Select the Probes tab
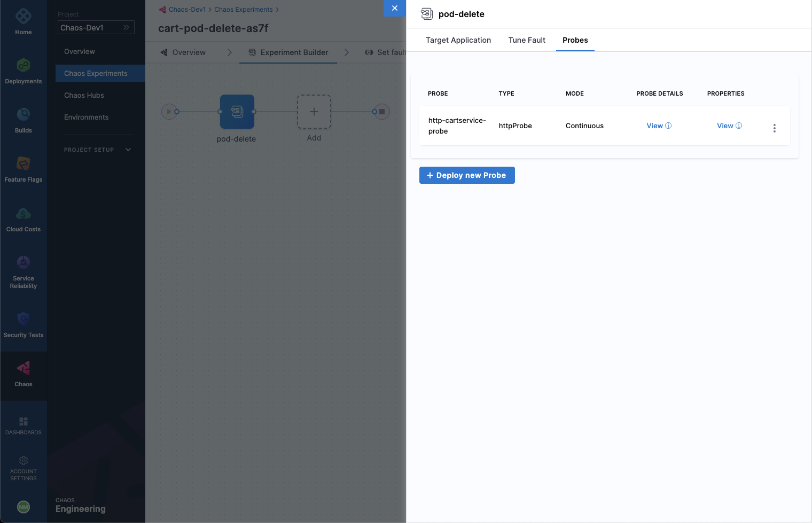The width and height of the screenshot is (812, 523). tap(575, 40)
